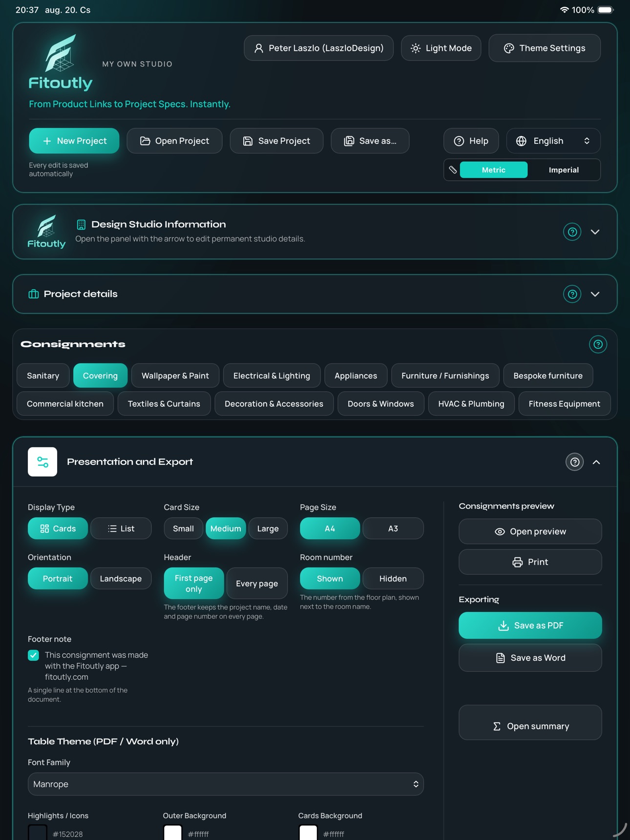Image resolution: width=630 pixels, height=840 pixels.
Task: Click the Consignments help question icon
Action: (598, 344)
